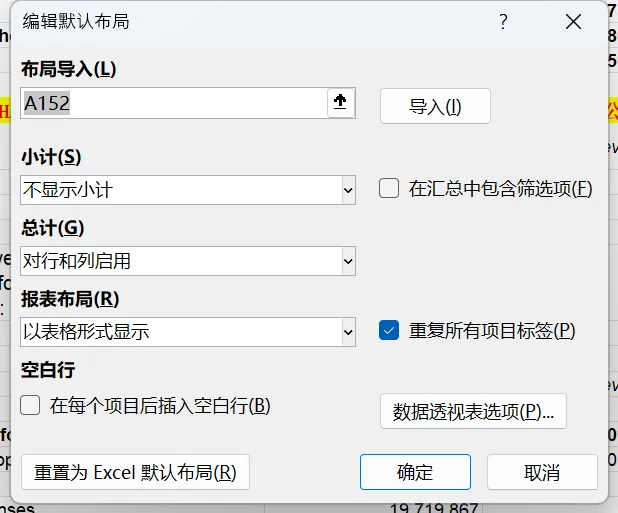Tick 在每个项目后插入空白行 checkbox
Screen dimensions: 618x513
pyautogui.click(x=30, y=405)
